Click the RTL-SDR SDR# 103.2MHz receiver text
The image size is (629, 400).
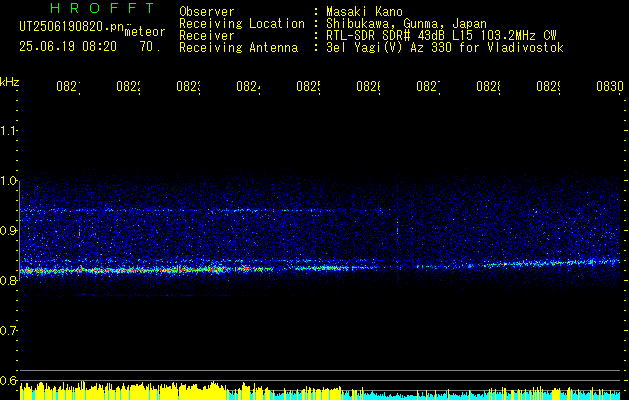[441, 36]
